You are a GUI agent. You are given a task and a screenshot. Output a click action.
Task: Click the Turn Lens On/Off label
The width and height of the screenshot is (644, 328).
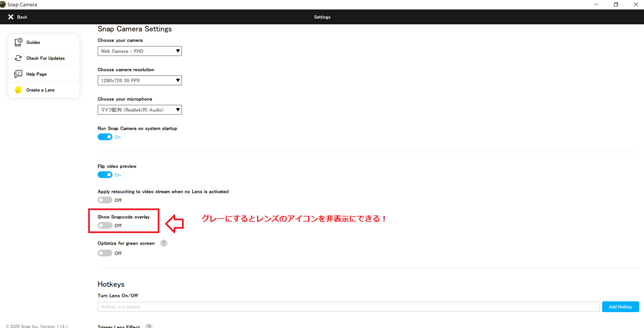[x=118, y=296]
